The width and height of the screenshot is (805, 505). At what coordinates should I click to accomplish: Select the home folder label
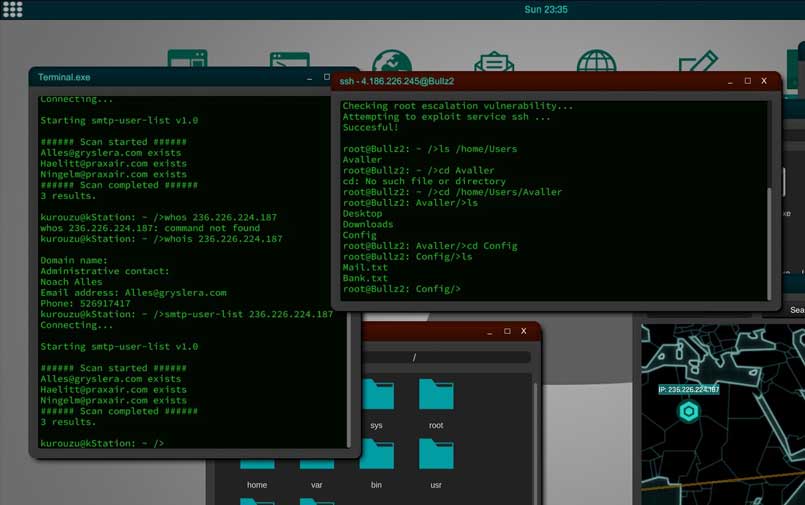257,484
